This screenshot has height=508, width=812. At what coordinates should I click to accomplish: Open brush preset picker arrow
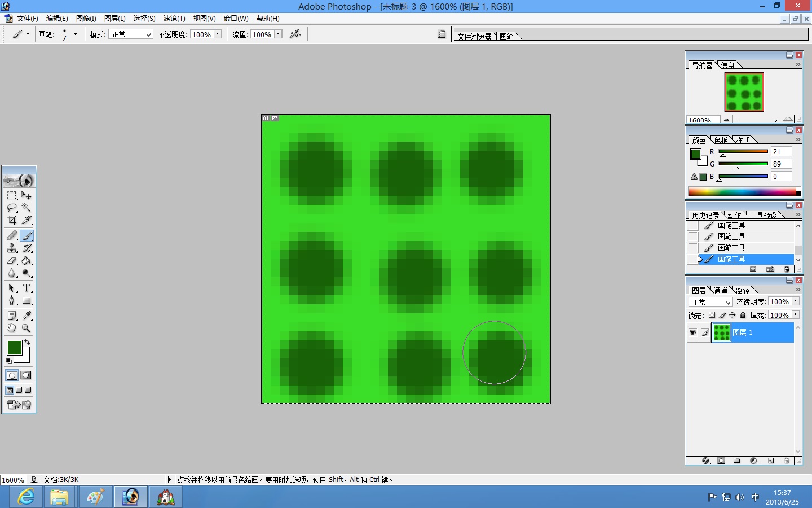75,34
